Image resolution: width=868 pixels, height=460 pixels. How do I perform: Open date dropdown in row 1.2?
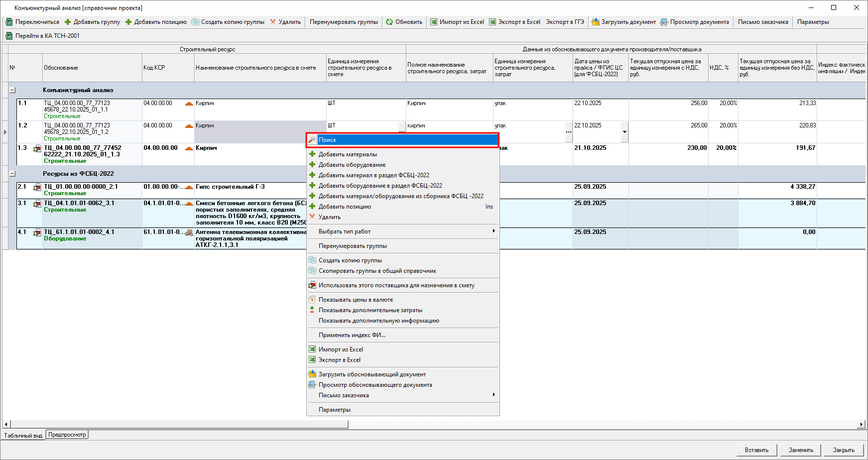click(624, 132)
